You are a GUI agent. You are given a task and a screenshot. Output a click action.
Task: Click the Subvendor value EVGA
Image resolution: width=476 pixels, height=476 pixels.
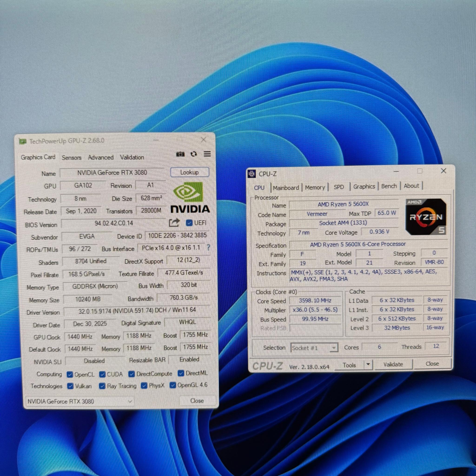click(87, 236)
